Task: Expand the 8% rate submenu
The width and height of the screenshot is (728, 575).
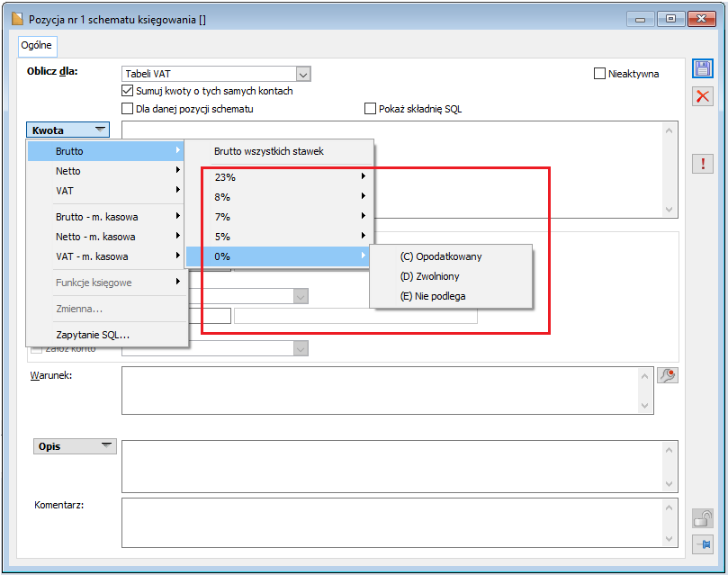Action: [x=279, y=197]
